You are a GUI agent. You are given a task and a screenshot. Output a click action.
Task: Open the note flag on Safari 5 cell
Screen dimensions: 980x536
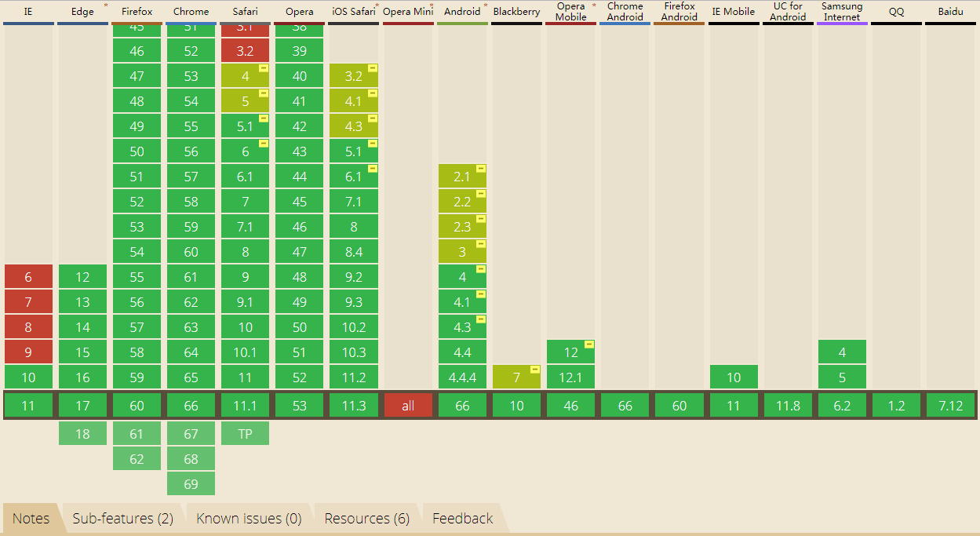[x=264, y=93]
